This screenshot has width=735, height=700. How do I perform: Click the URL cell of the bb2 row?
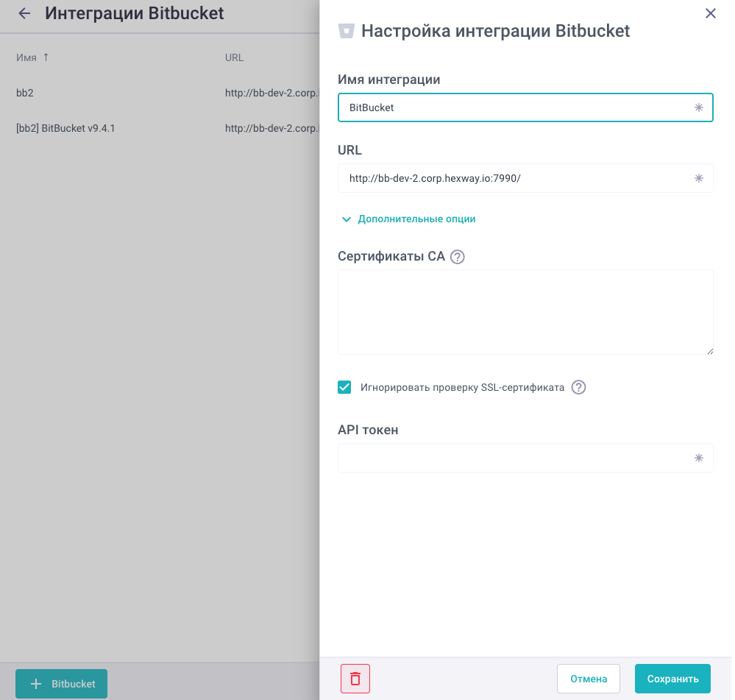pyautogui.click(x=272, y=93)
